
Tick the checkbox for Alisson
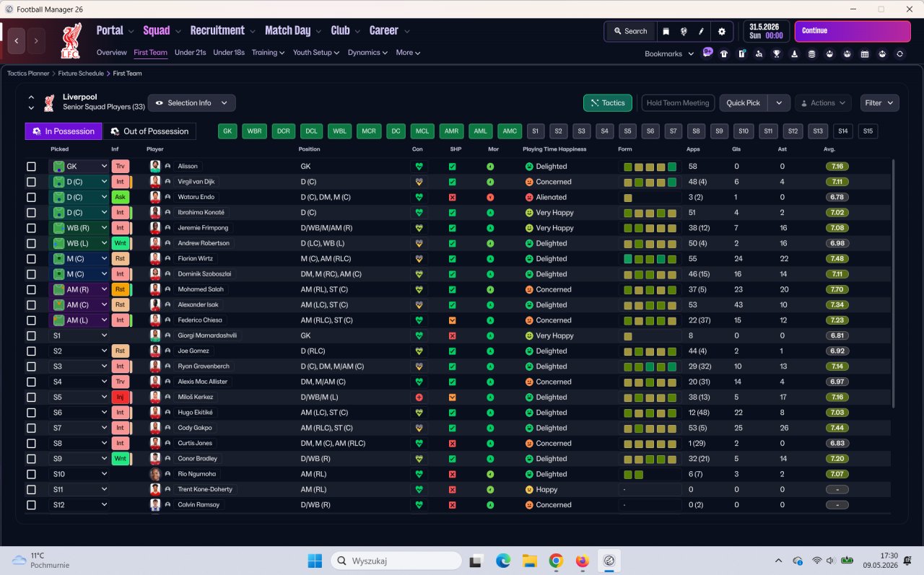tap(31, 167)
